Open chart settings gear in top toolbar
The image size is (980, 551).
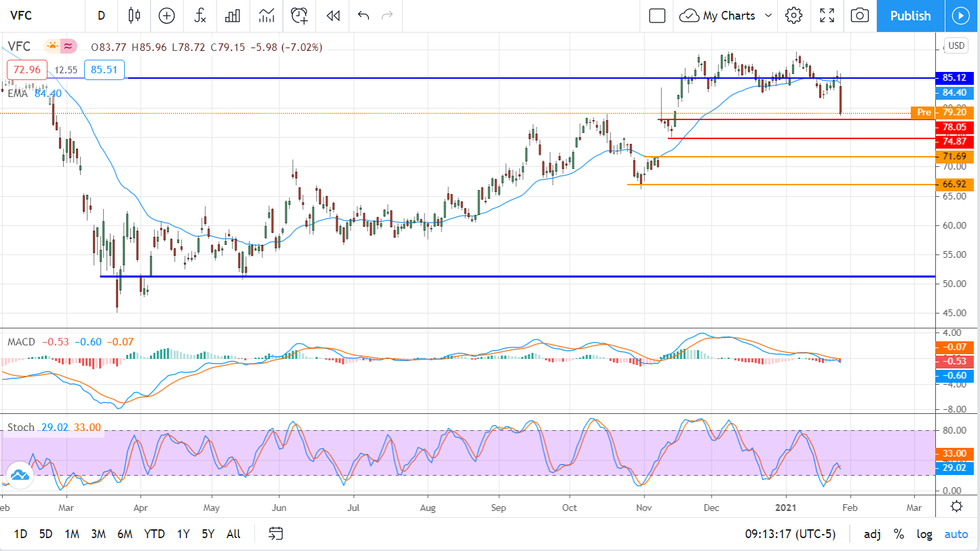click(793, 16)
